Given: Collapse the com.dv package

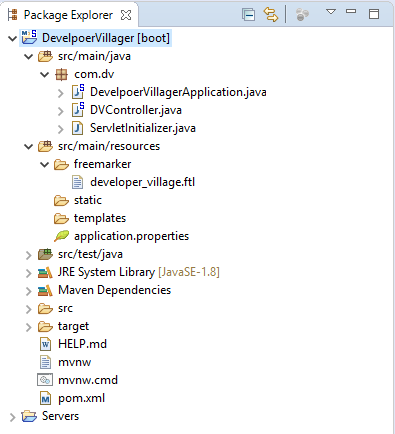Looking at the screenshot, I should click(45, 74).
